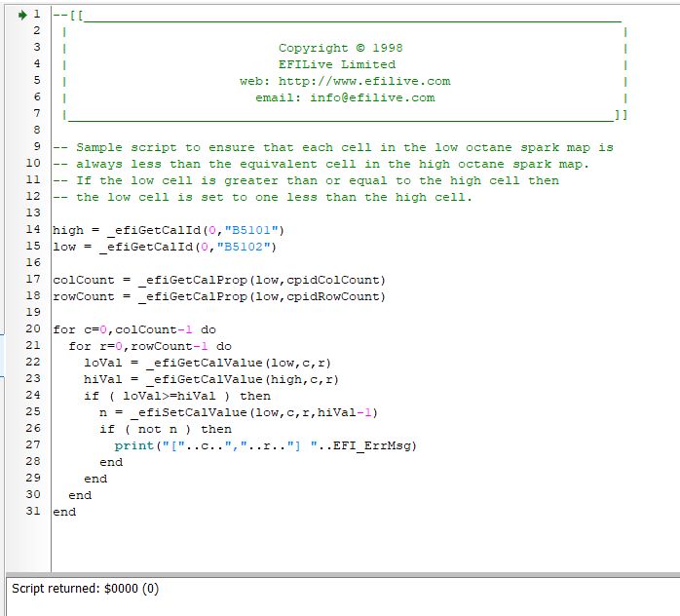This screenshot has width=680, height=616.
Task: Place cursor in colCount assignment line
Action: [x=219, y=280]
